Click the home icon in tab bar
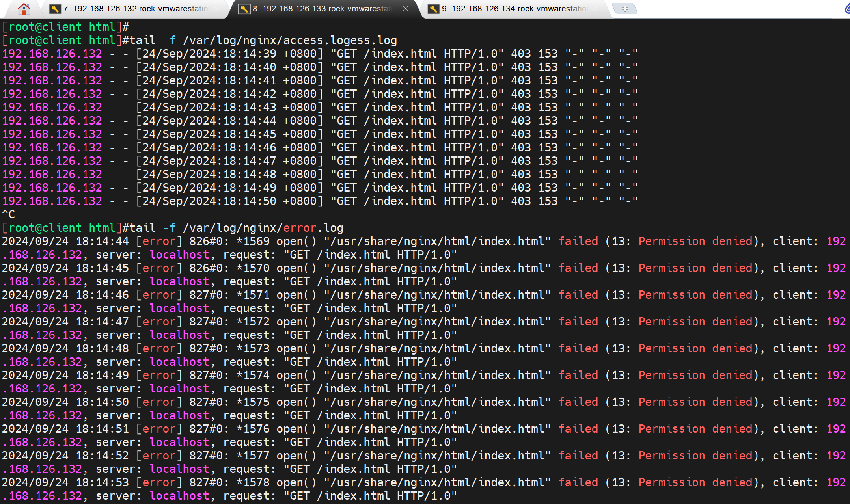The height and width of the screenshot is (504, 850). point(24,9)
